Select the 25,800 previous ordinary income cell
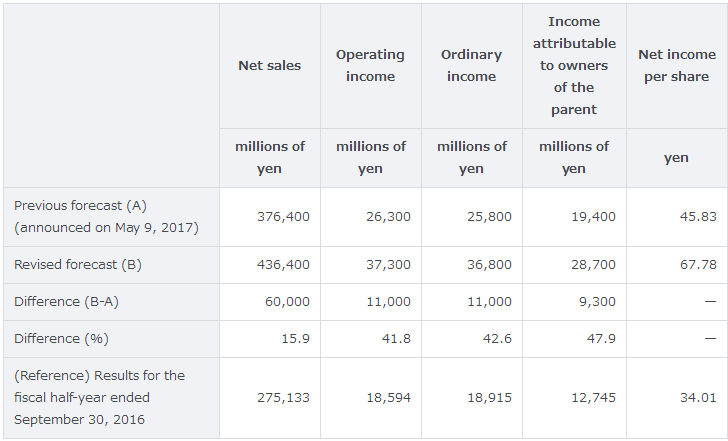 point(489,216)
